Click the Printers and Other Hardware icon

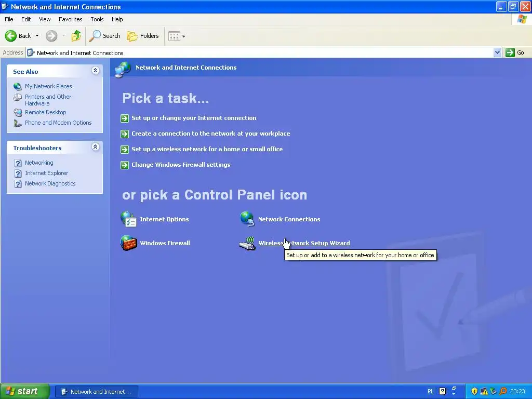[x=18, y=97]
